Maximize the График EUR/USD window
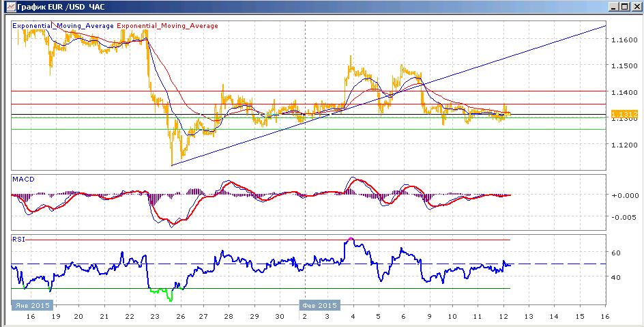The width and height of the screenshot is (644, 327). pos(624,7)
